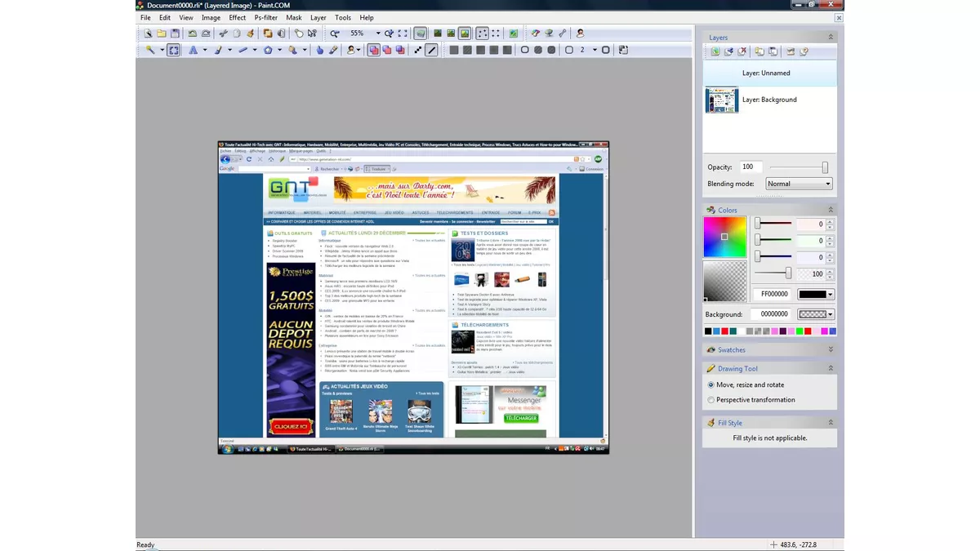The height and width of the screenshot is (551, 980).
Task: Select the Zoom magnifier tool
Action: (336, 33)
